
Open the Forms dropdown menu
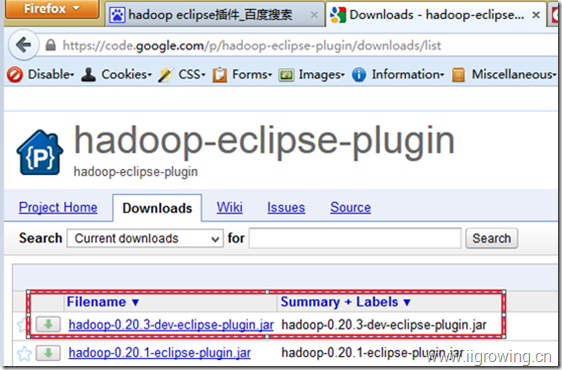tap(252, 74)
